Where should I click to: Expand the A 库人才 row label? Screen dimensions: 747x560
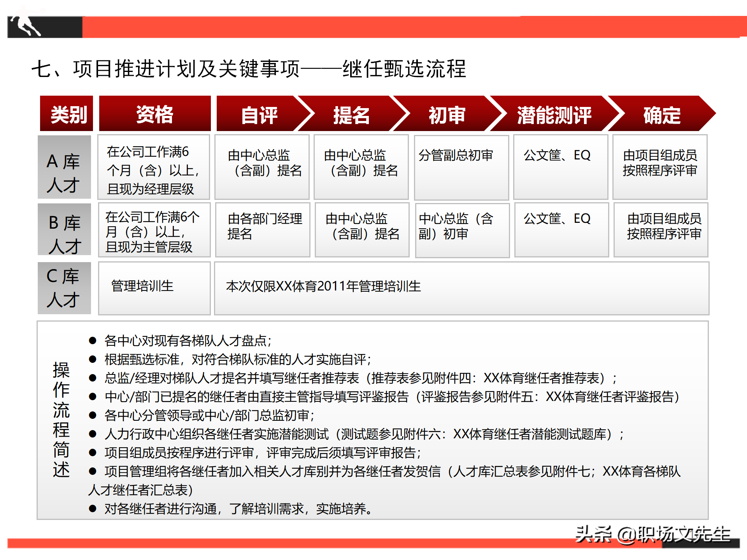tap(64, 167)
